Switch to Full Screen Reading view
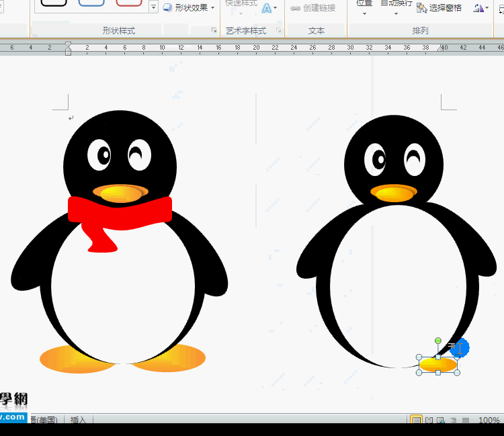The width and height of the screenshot is (504, 436). (x=429, y=420)
